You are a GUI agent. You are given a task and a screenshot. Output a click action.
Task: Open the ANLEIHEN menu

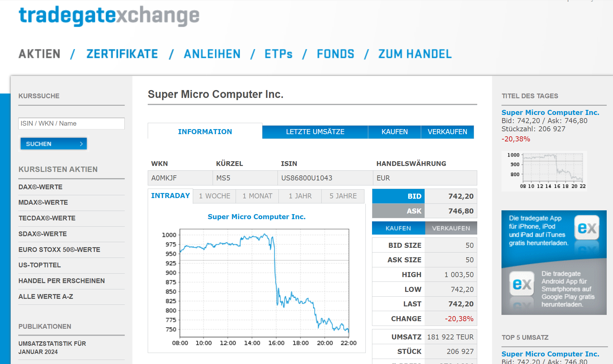(212, 54)
